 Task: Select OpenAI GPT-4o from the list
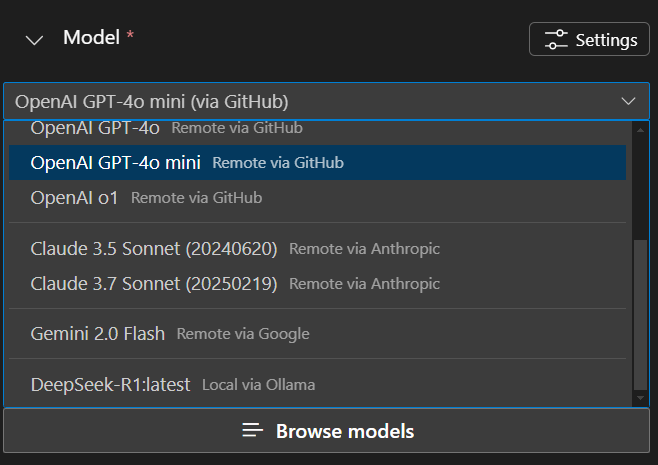point(95,128)
